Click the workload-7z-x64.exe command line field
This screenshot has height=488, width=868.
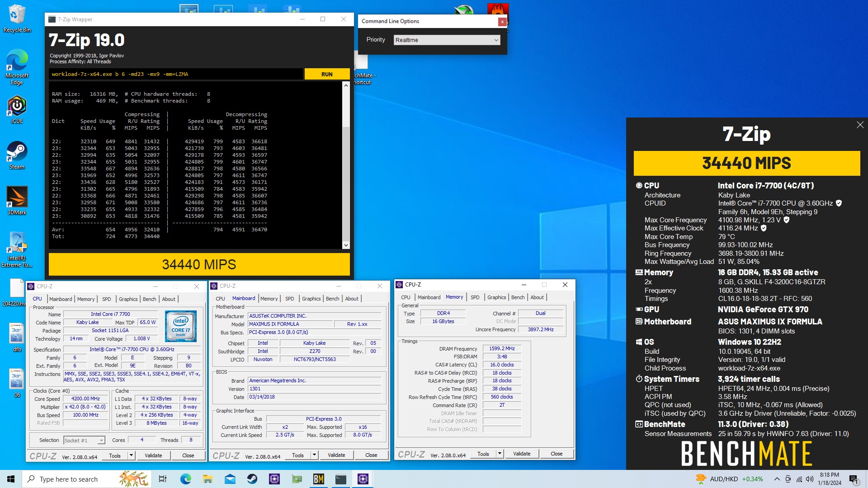pos(175,74)
